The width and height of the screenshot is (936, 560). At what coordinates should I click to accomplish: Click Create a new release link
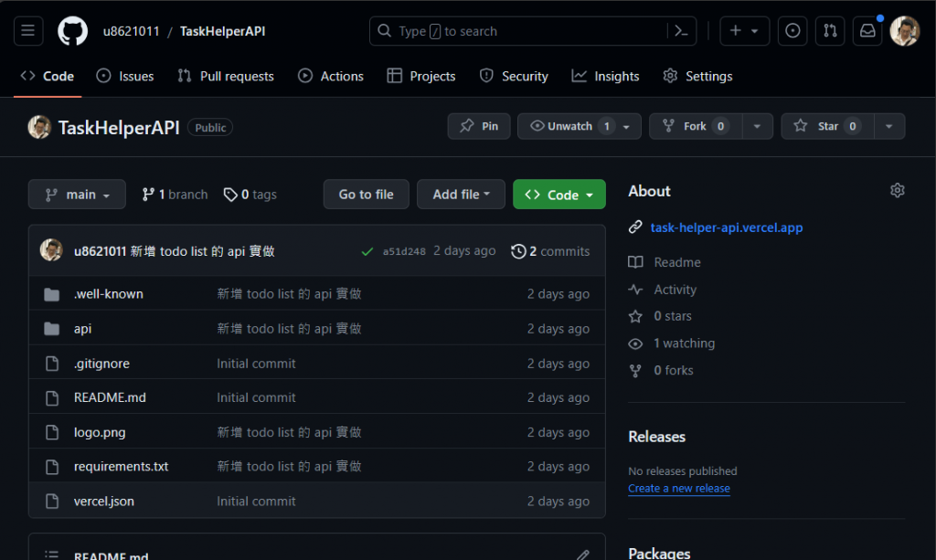679,489
